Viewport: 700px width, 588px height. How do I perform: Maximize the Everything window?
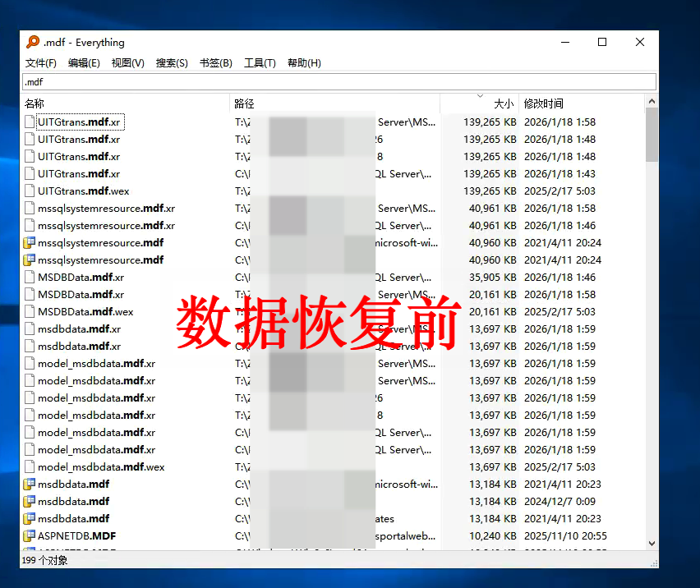coord(602,42)
